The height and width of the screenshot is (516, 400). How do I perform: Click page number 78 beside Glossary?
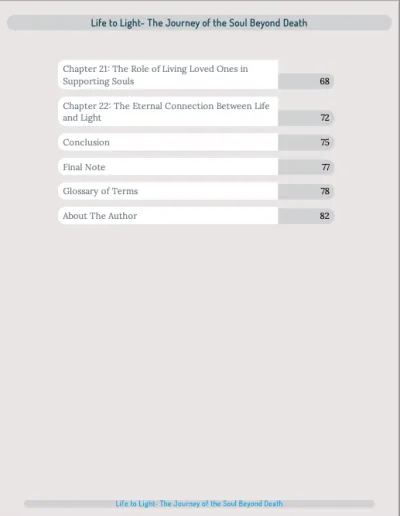[x=325, y=191]
